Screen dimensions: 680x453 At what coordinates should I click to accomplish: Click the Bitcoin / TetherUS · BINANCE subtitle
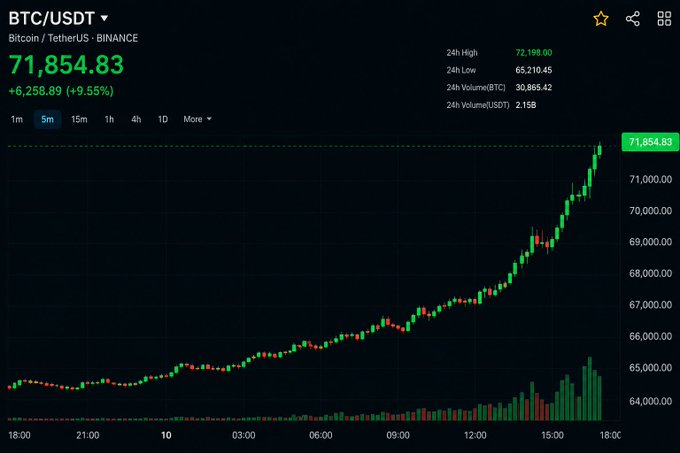point(73,38)
